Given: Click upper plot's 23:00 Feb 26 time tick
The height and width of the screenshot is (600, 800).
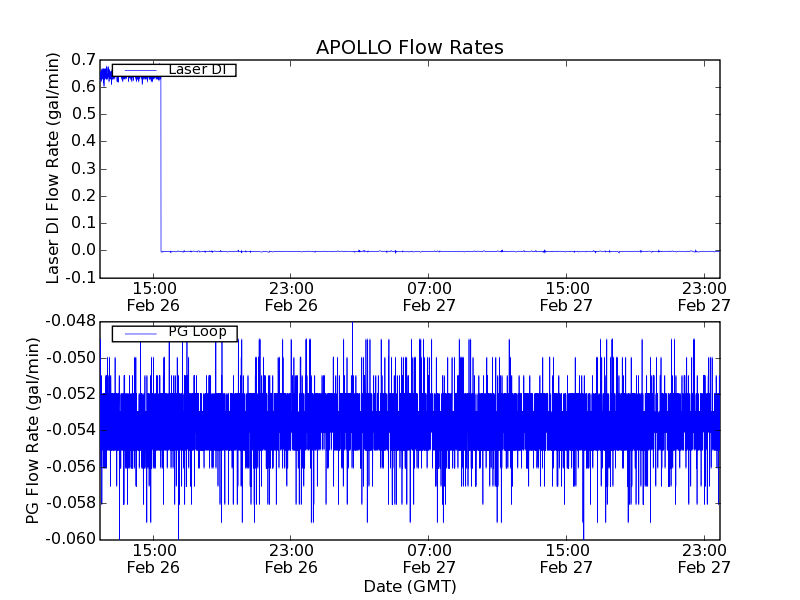Looking at the screenshot, I should pos(291,296).
